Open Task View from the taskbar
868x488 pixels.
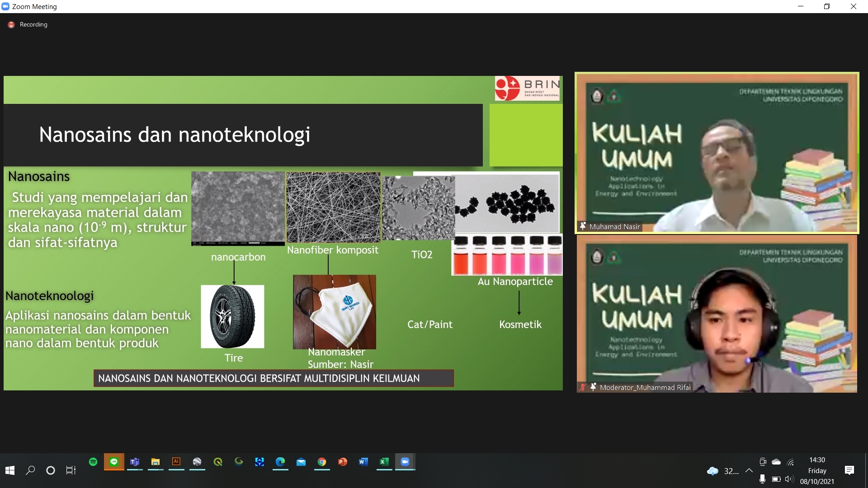pos(71,471)
